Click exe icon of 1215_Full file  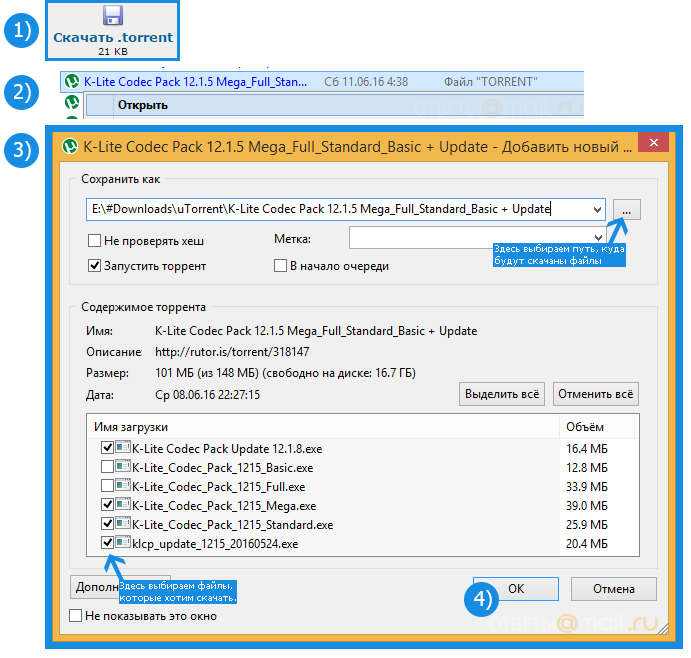coord(123,485)
